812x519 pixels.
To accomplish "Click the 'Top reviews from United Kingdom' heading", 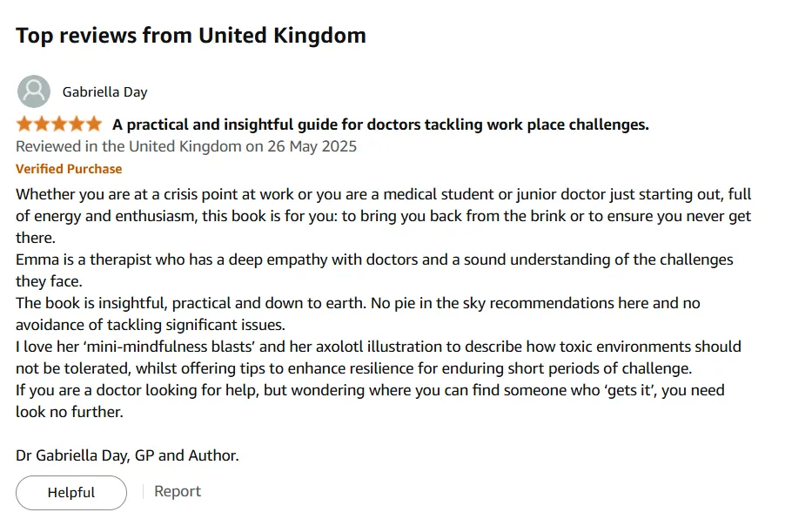I will point(191,36).
